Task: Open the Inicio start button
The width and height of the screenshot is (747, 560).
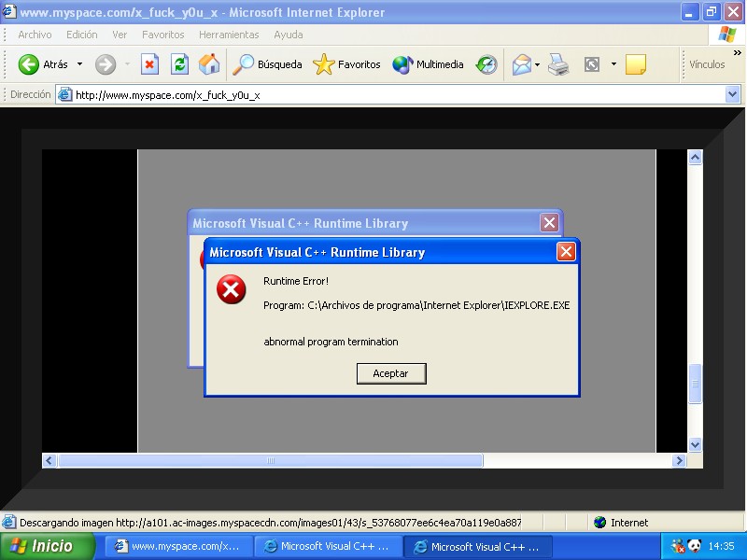Action: [47, 546]
